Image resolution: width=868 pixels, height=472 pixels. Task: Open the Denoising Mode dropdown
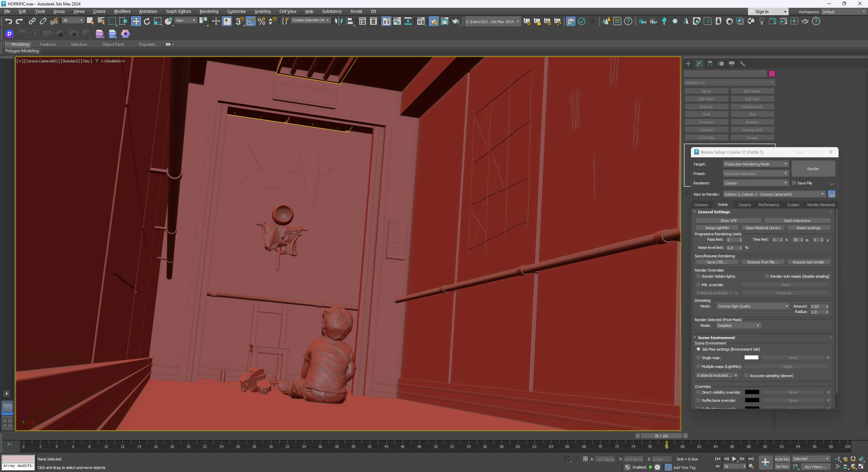pyautogui.click(x=753, y=306)
